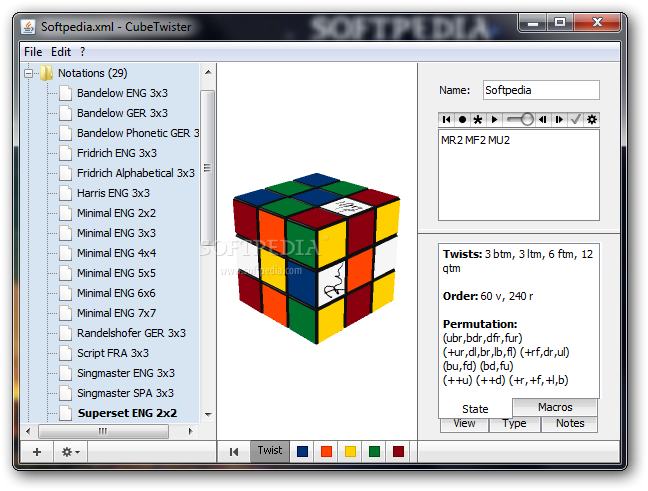The height and width of the screenshot is (491, 648).
Task: Click the tree's scroll down arrow
Action: (x=208, y=414)
